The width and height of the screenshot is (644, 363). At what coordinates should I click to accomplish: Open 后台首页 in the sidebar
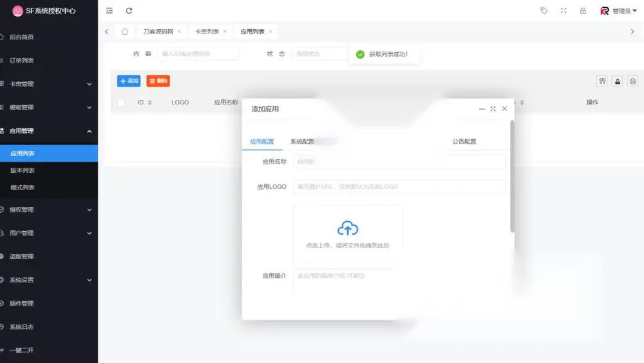[x=49, y=37]
